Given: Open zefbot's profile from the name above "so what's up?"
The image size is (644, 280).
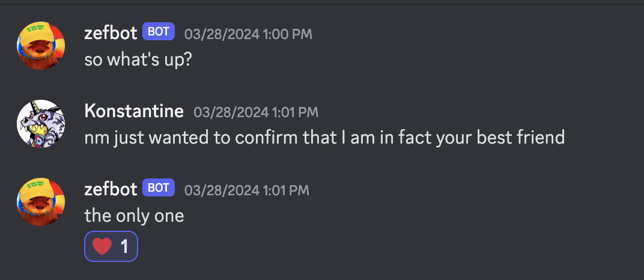Looking at the screenshot, I should pos(111,34).
